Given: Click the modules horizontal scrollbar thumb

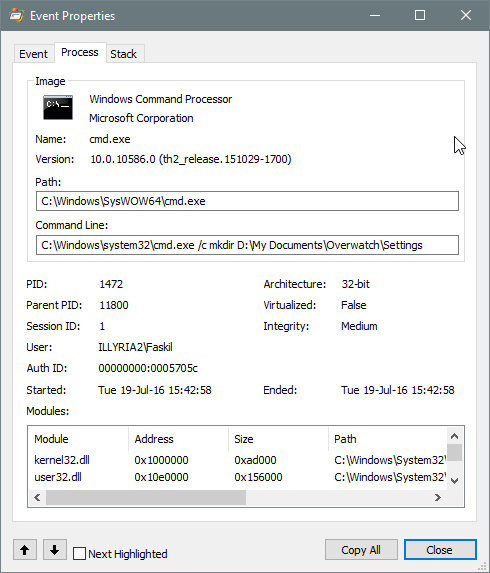Looking at the screenshot, I should [x=146, y=497].
